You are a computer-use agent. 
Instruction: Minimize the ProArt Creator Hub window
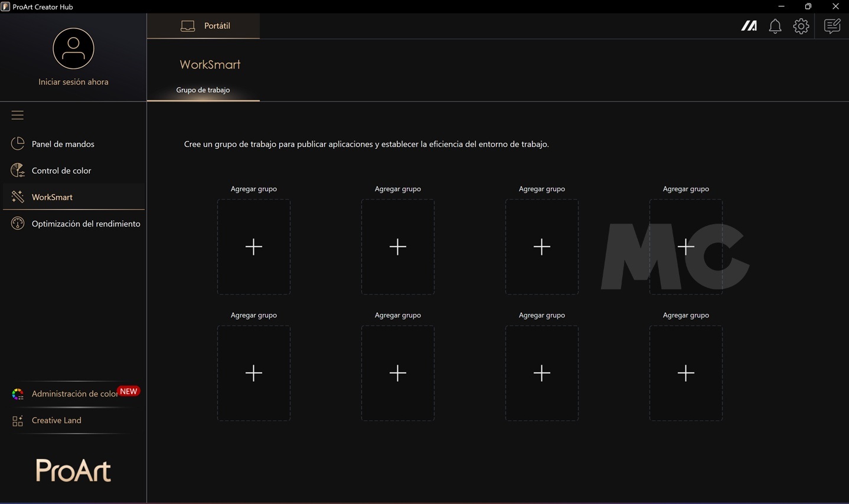pos(781,6)
